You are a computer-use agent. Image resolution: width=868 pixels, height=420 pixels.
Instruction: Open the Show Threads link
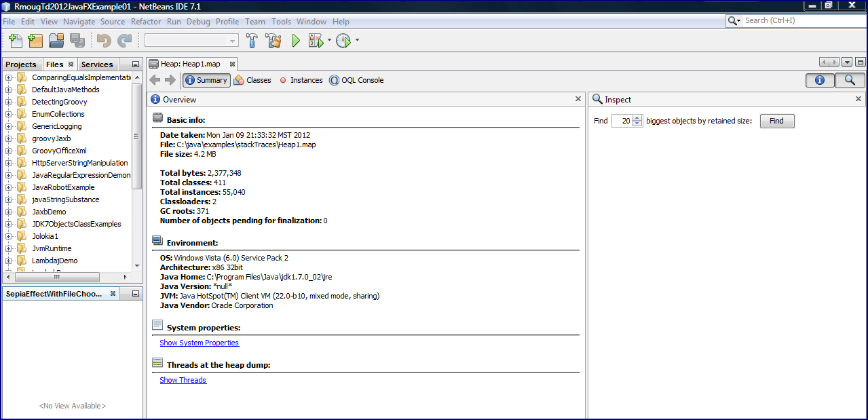(x=183, y=380)
